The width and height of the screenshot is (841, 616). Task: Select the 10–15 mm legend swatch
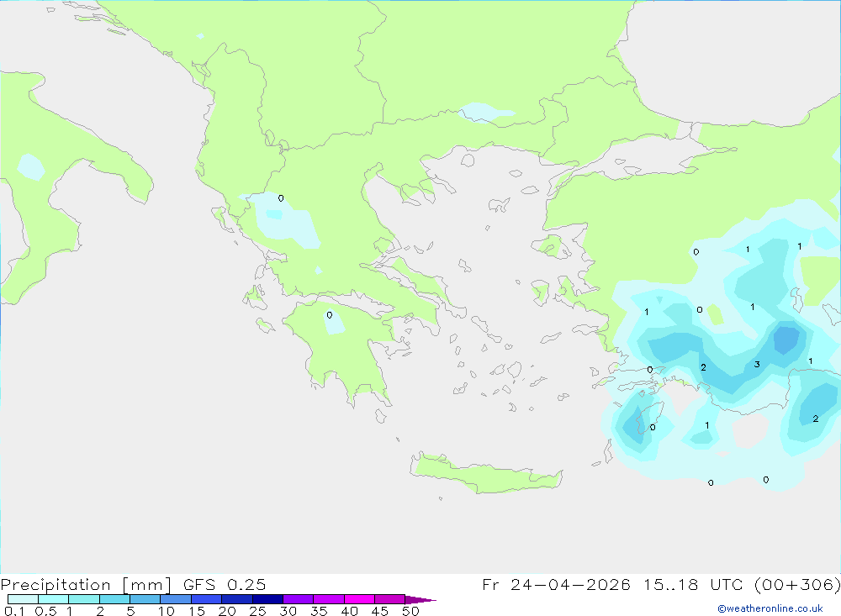[176, 599]
